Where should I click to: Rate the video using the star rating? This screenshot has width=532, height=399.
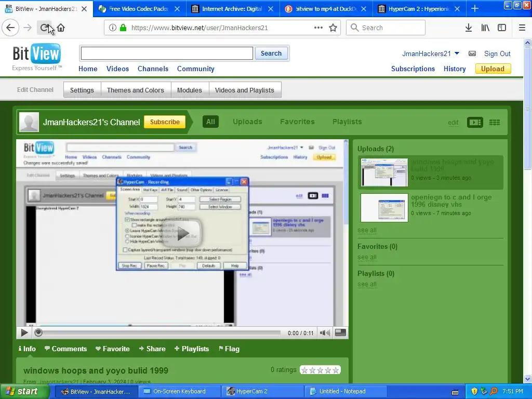click(320, 370)
